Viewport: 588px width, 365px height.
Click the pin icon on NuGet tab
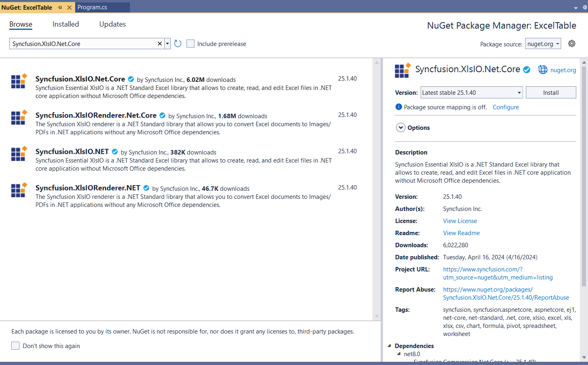60,7
